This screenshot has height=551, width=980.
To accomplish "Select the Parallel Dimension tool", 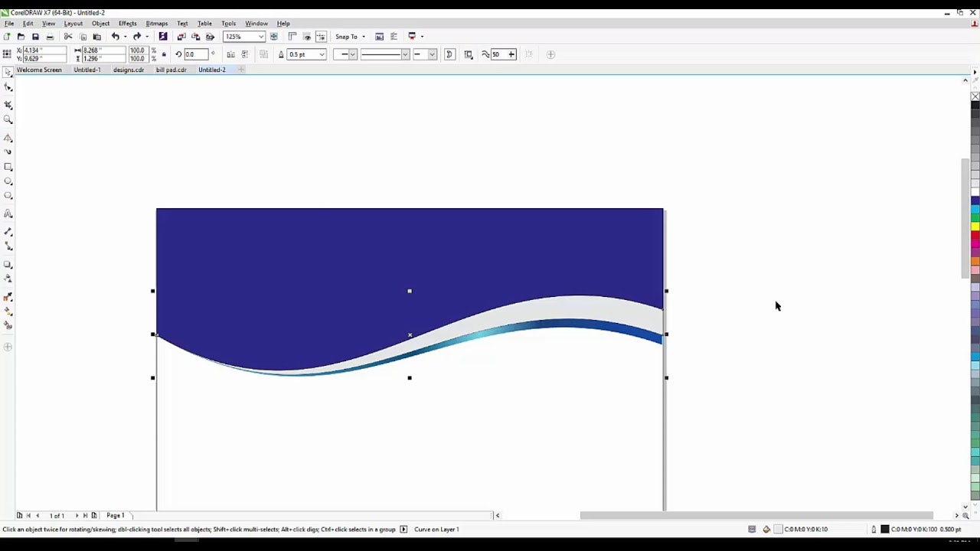I will click(8, 231).
